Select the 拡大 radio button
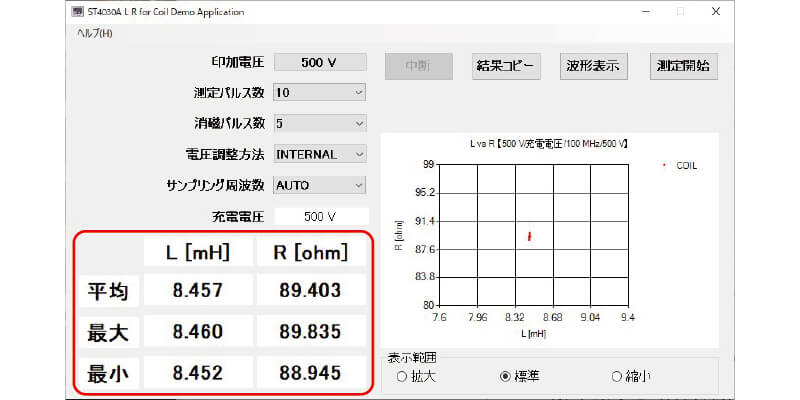Screen dimensions: 800x400 pyautogui.click(x=402, y=377)
